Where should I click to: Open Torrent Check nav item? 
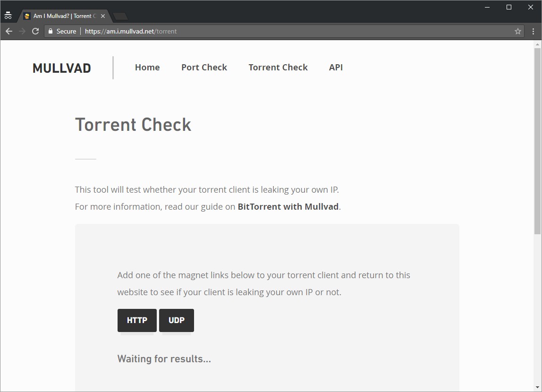coord(278,68)
